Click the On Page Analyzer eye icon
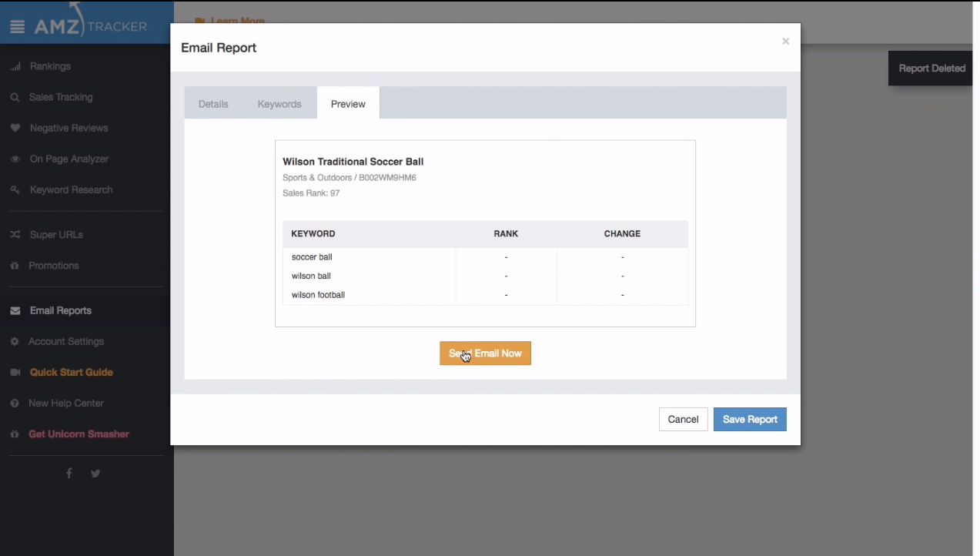The image size is (980, 556). [15, 159]
